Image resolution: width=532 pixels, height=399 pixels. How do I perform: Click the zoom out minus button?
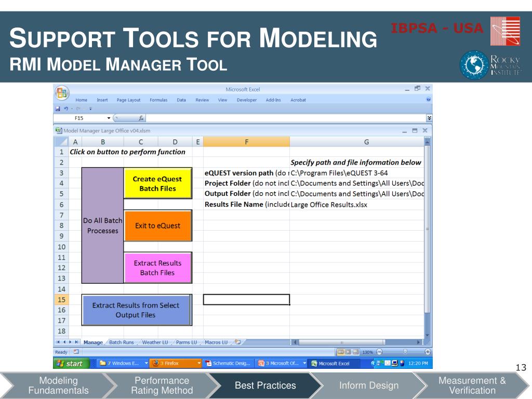pyautogui.click(x=379, y=352)
